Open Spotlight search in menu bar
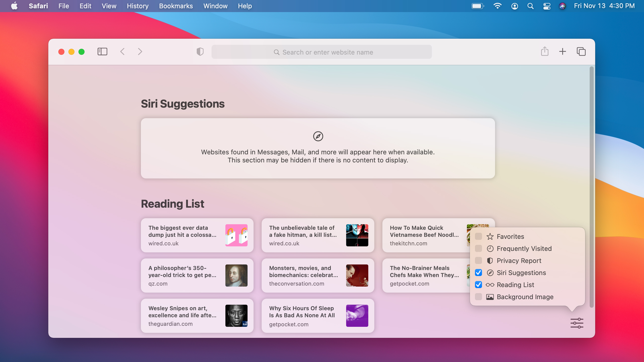The image size is (644, 362). coord(530,6)
